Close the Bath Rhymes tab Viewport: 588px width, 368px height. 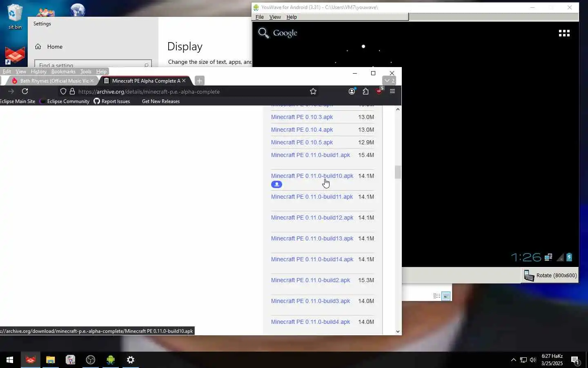(92, 81)
